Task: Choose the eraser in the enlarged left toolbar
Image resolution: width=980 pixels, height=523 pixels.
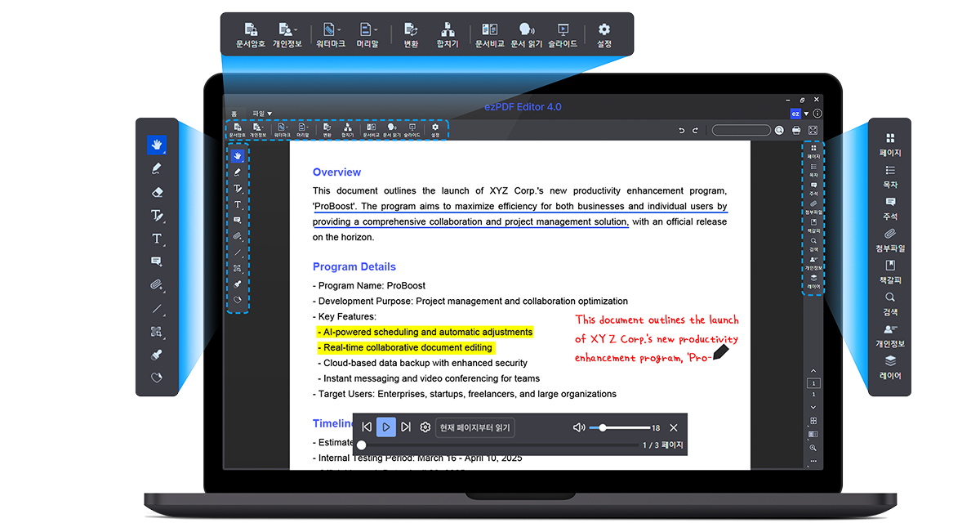Action: click(157, 192)
